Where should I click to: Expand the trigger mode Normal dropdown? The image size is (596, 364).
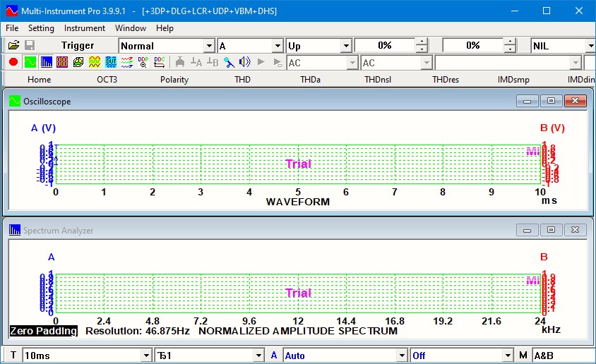tap(209, 46)
